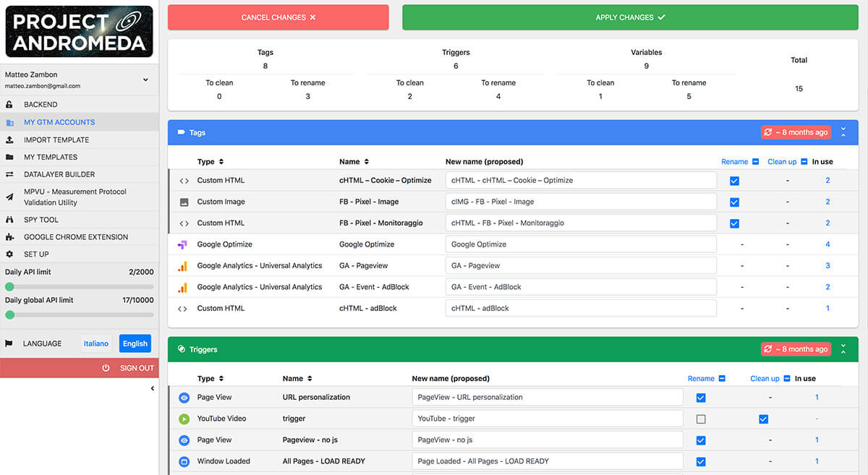Sort Triggers table by Name
This screenshot has height=475, width=868.
[x=310, y=379]
